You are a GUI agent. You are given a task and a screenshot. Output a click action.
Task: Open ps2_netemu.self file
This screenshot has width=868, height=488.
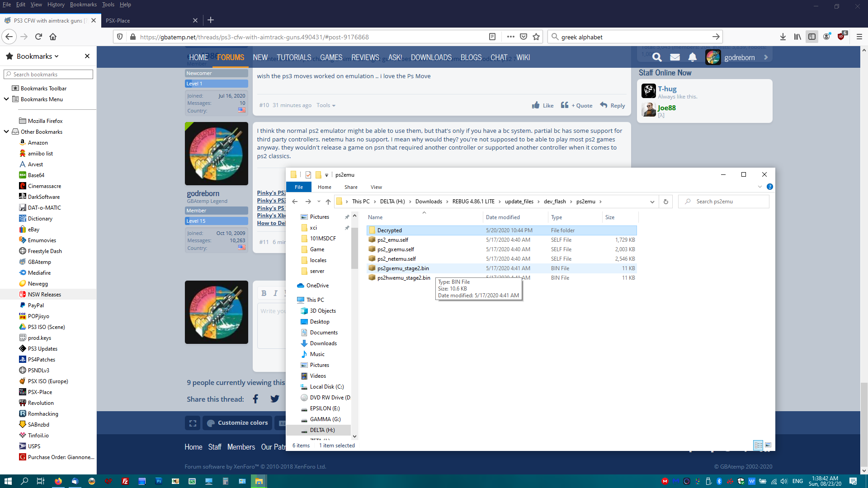click(396, 259)
